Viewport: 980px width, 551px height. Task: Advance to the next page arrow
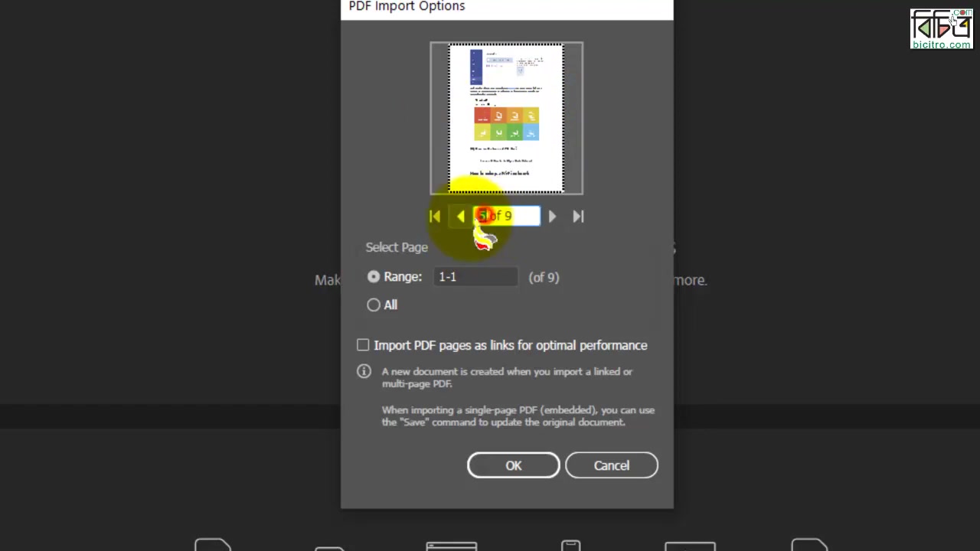pyautogui.click(x=552, y=216)
